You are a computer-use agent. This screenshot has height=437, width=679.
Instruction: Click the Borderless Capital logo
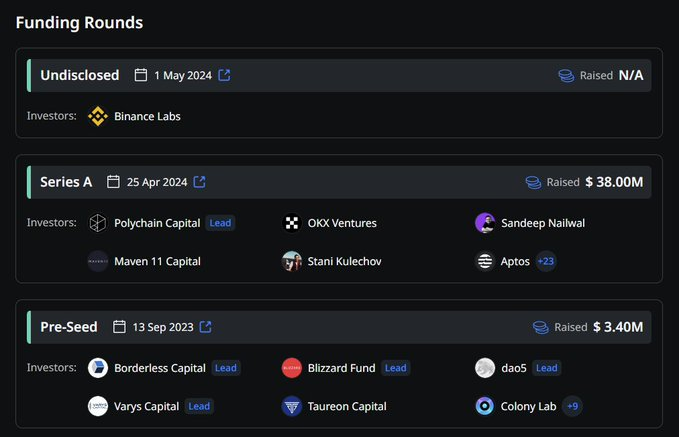98,368
